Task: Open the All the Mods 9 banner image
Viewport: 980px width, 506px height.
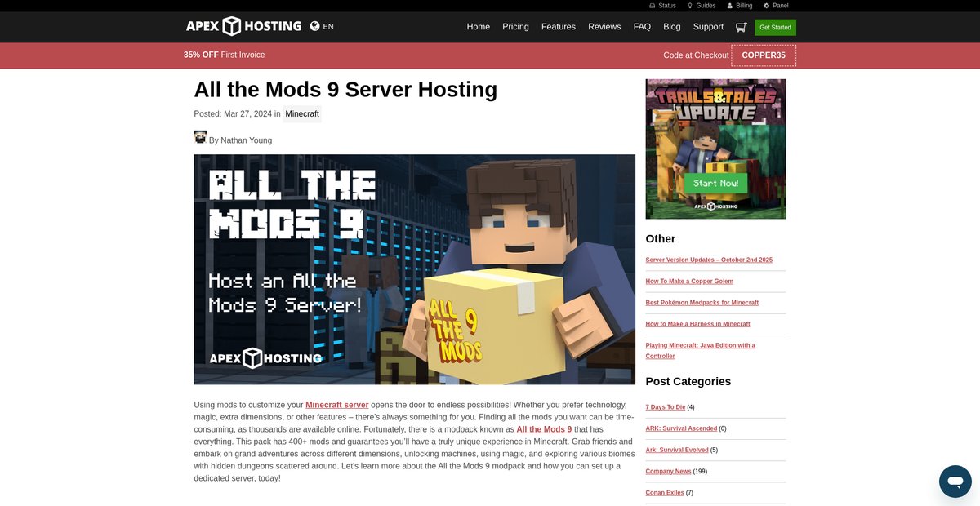Action: tap(414, 269)
